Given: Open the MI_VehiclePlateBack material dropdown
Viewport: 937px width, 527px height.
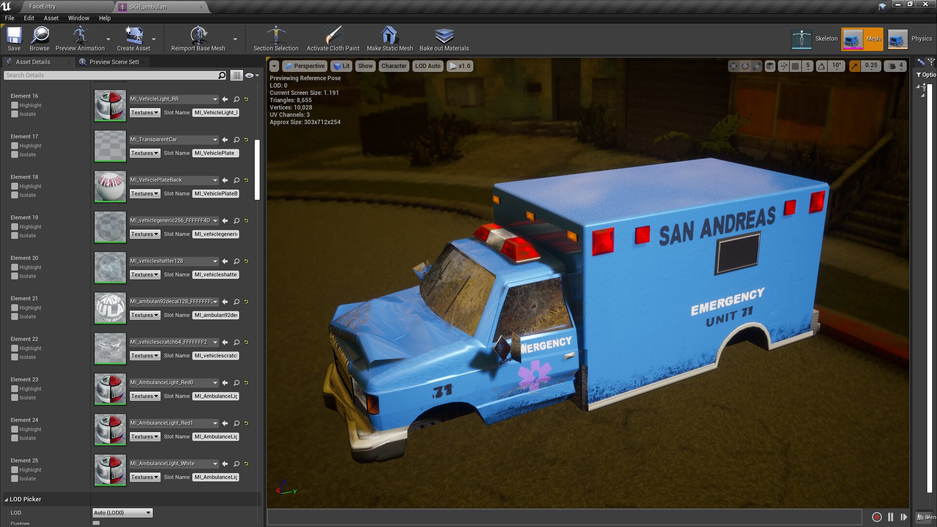Looking at the screenshot, I should pos(174,180).
